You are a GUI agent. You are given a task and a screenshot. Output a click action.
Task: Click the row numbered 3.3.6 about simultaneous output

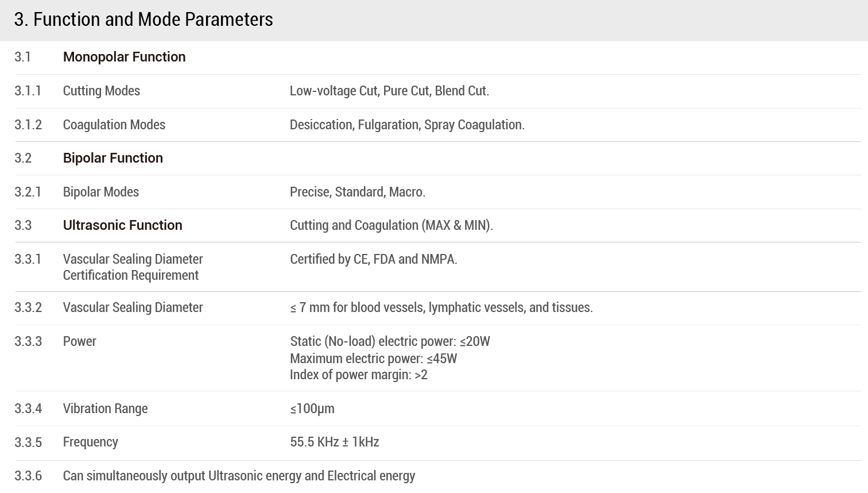coord(239,476)
